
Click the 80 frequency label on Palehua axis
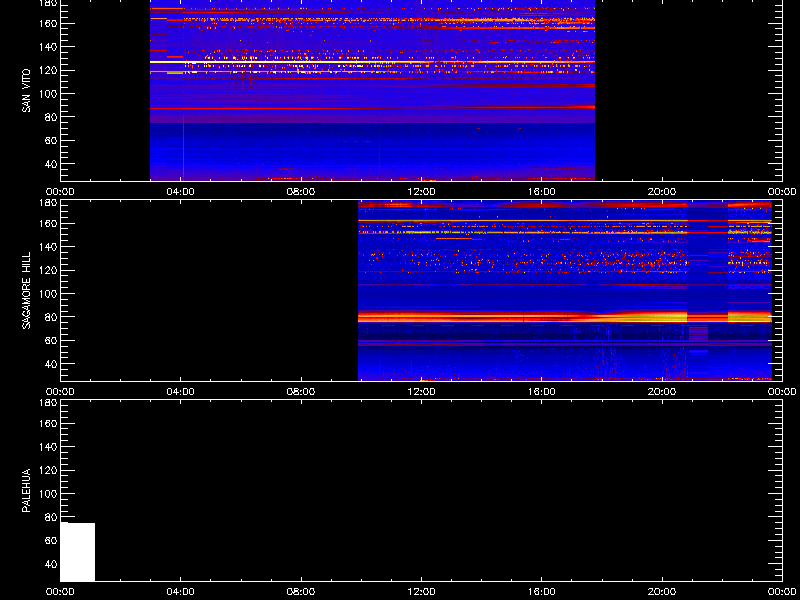click(x=50, y=517)
